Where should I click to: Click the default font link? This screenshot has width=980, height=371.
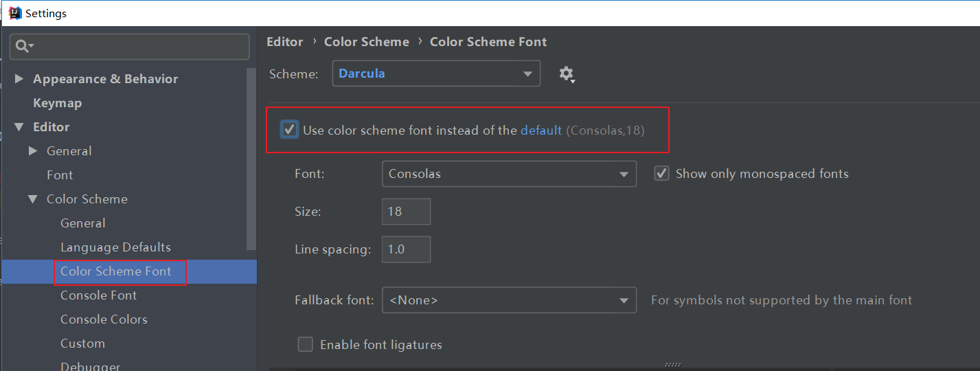point(541,130)
